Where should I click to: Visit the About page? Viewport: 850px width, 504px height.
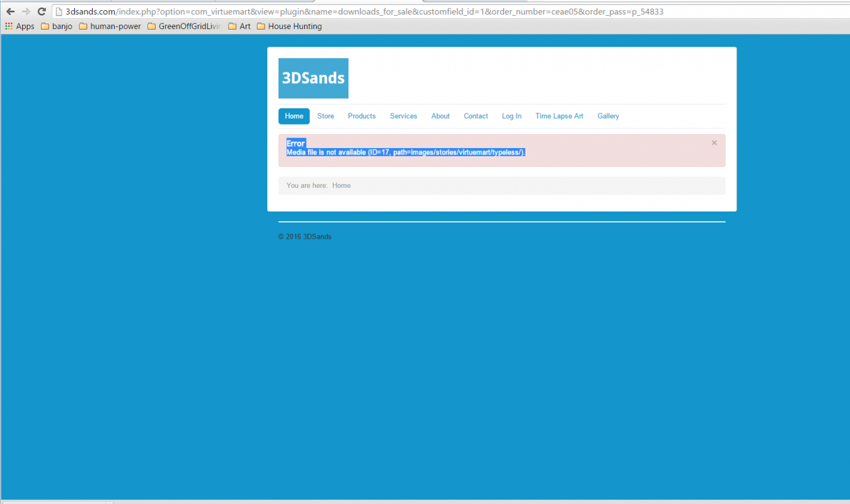pos(440,116)
